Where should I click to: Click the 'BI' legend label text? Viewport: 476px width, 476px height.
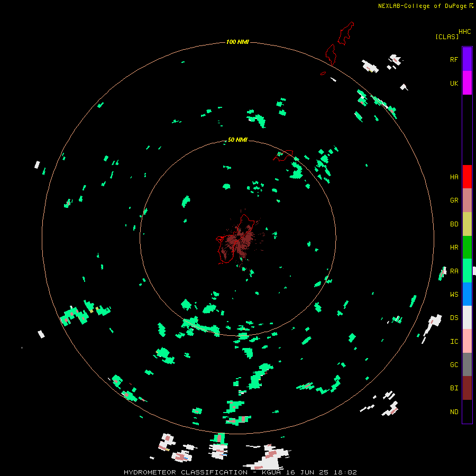pos(454,388)
